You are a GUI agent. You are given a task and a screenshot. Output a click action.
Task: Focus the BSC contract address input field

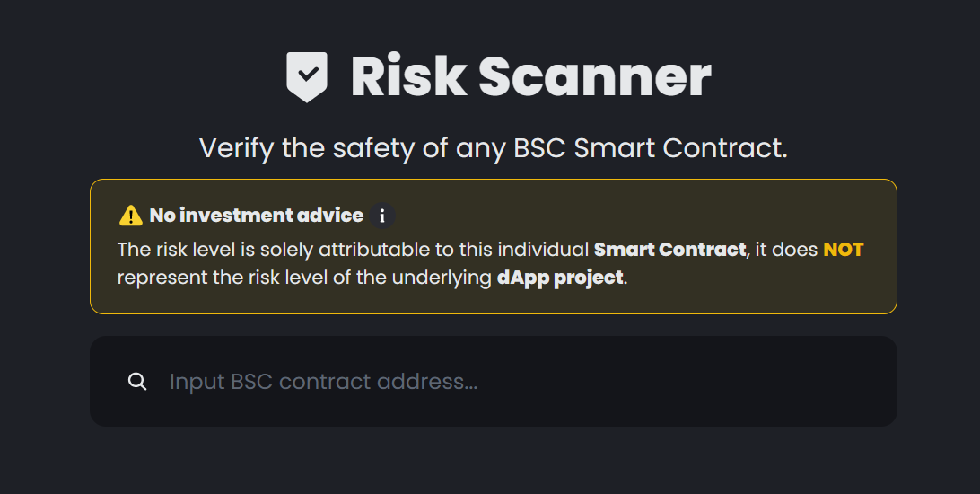521,382
